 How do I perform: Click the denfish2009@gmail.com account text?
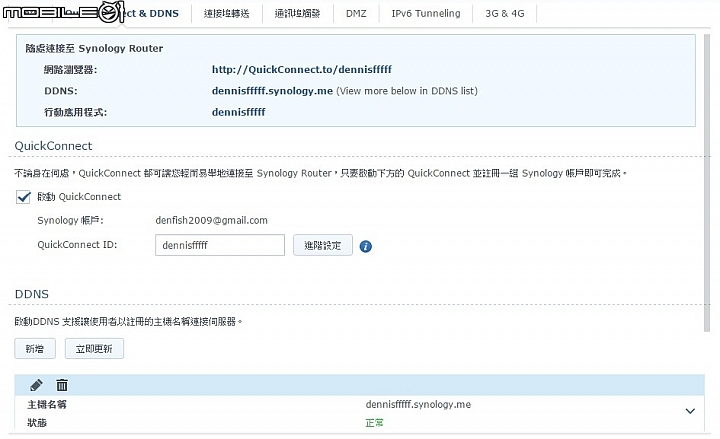coord(211,220)
